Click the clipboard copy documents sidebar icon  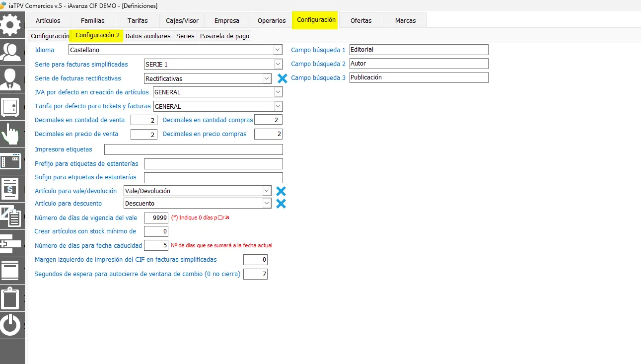click(x=11, y=216)
